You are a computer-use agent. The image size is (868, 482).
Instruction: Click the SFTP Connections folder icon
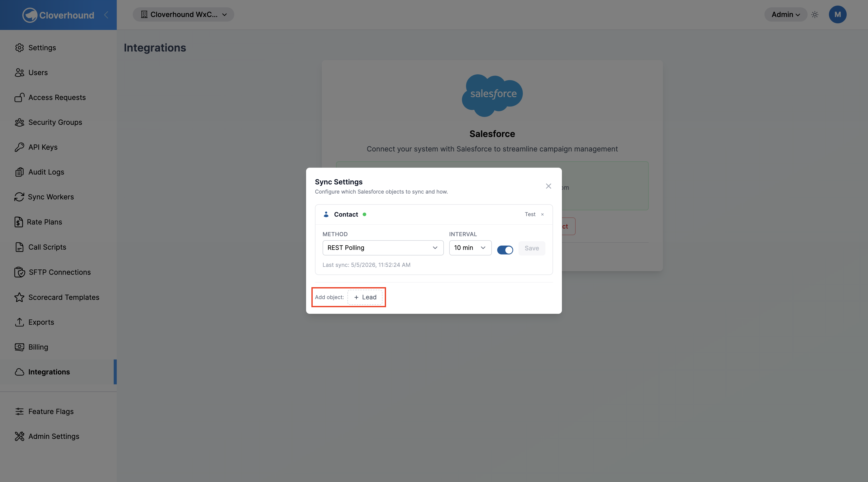20,272
